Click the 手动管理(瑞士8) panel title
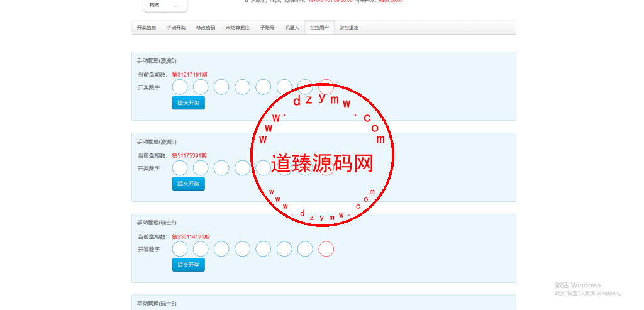 (x=157, y=304)
